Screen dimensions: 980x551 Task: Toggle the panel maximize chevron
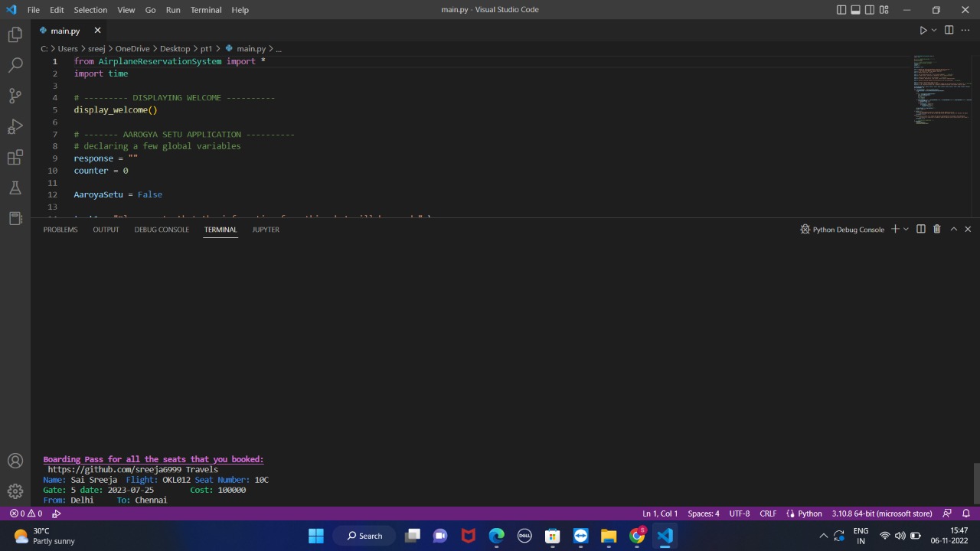point(953,229)
